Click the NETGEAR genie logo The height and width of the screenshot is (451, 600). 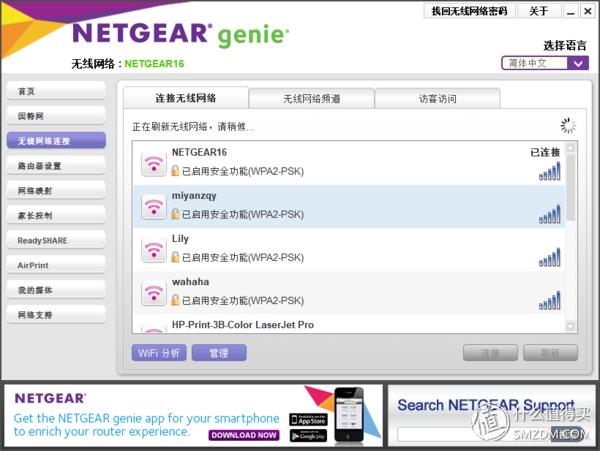[x=180, y=34]
